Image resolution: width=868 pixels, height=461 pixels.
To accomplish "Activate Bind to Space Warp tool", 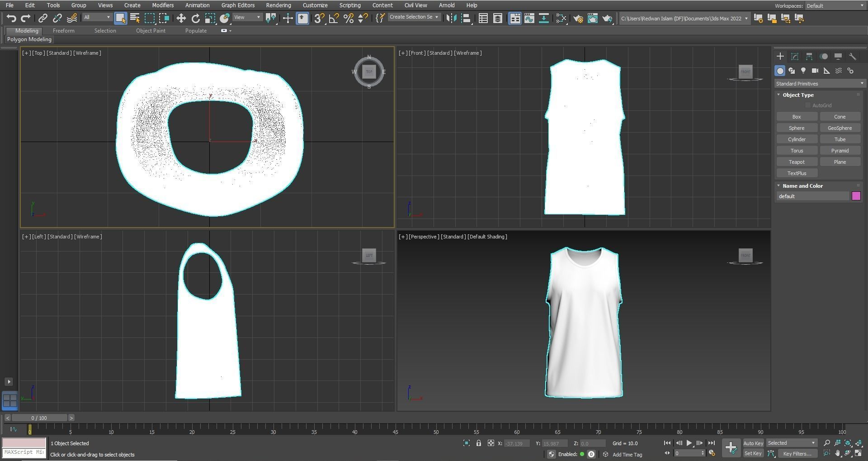I will pyautogui.click(x=72, y=18).
